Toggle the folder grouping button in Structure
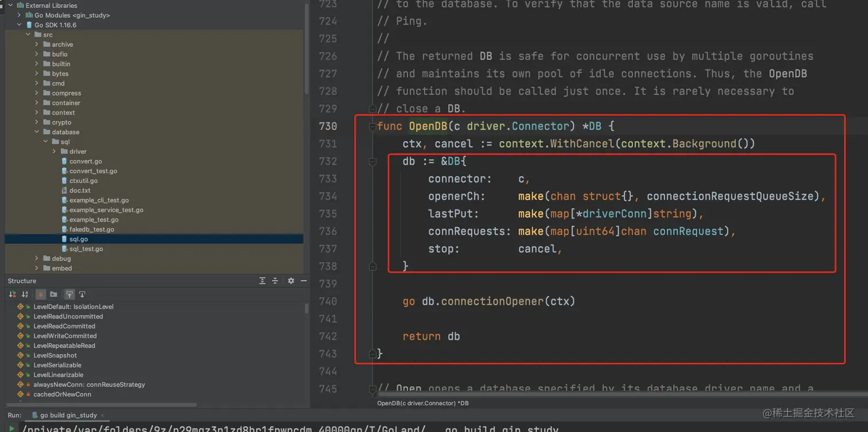Viewport: 868px width, 432px height. [x=53, y=294]
